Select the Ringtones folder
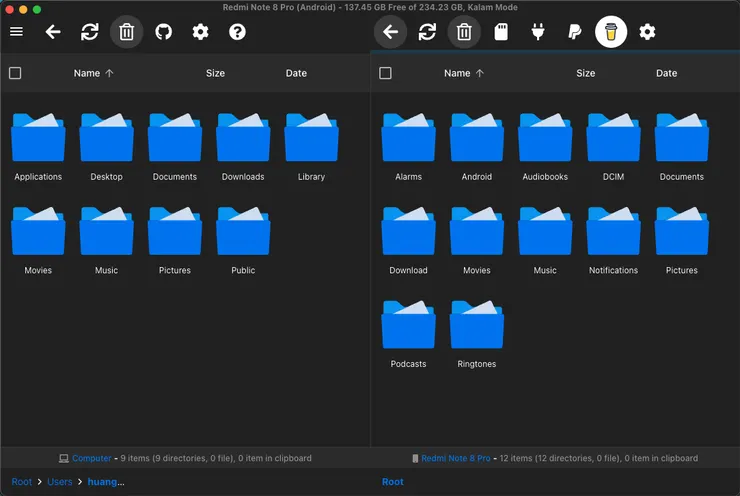740x496 pixels. [477, 334]
